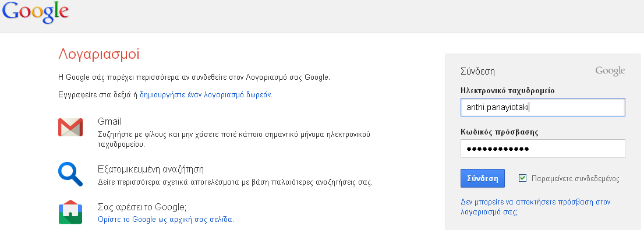Click the Κωδικός πρόσβασης field label

click(499, 132)
